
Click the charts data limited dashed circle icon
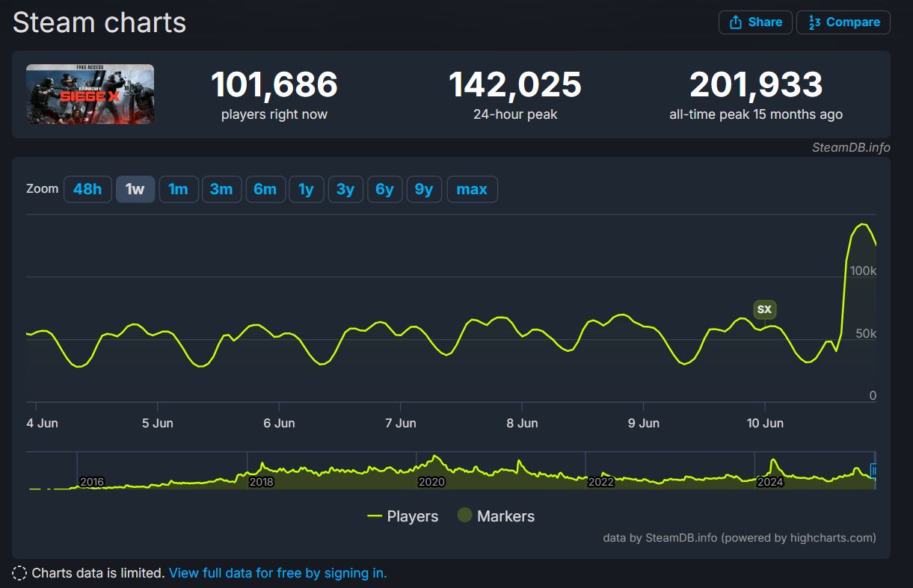pyautogui.click(x=19, y=573)
